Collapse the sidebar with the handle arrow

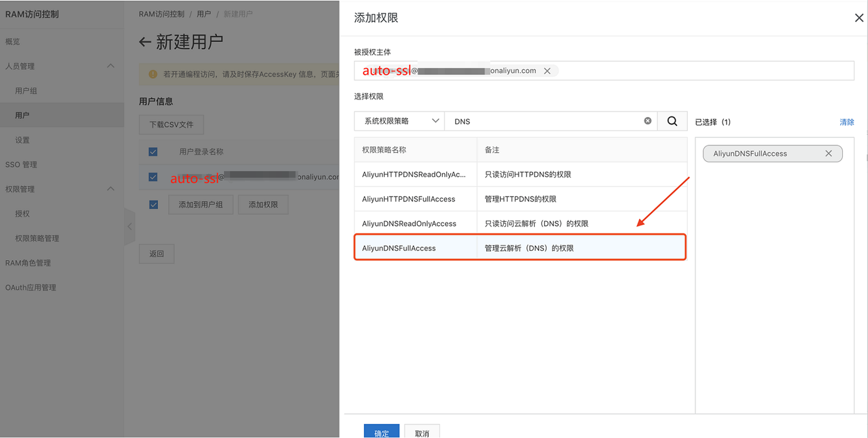pos(129,226)
